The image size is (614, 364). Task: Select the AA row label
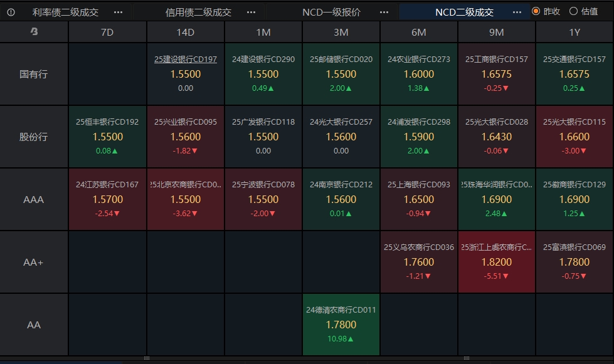coord(34,325)
